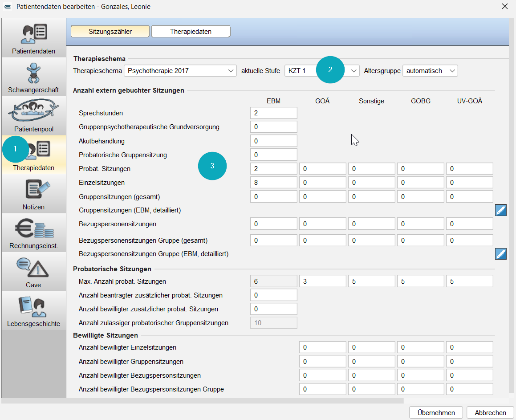Click the app icon in title bar
The width and height of the screenshot is (516, 420).
[x=8, y=7]
